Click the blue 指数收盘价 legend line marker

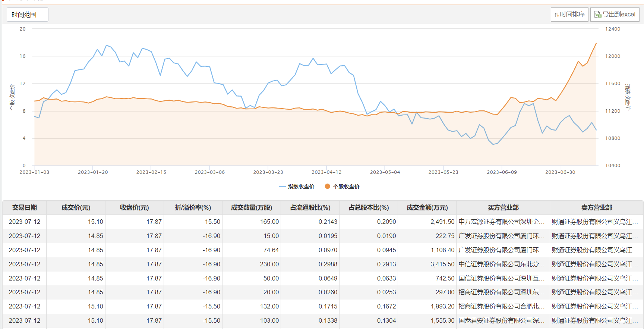coord(282,187)
